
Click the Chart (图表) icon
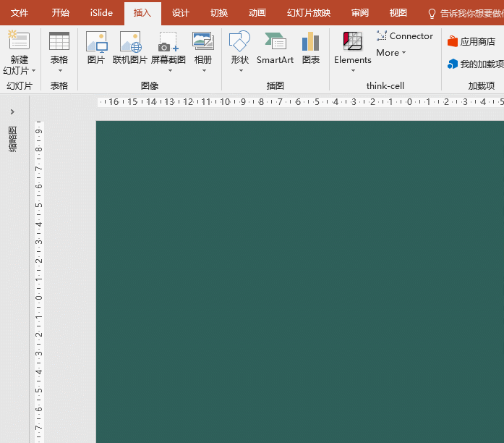point(311,42)
